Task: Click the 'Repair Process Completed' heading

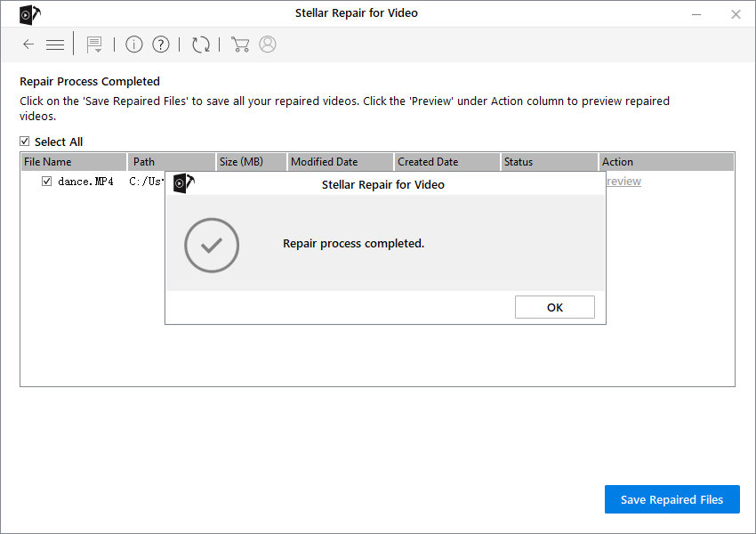Action: click(90, 81)
